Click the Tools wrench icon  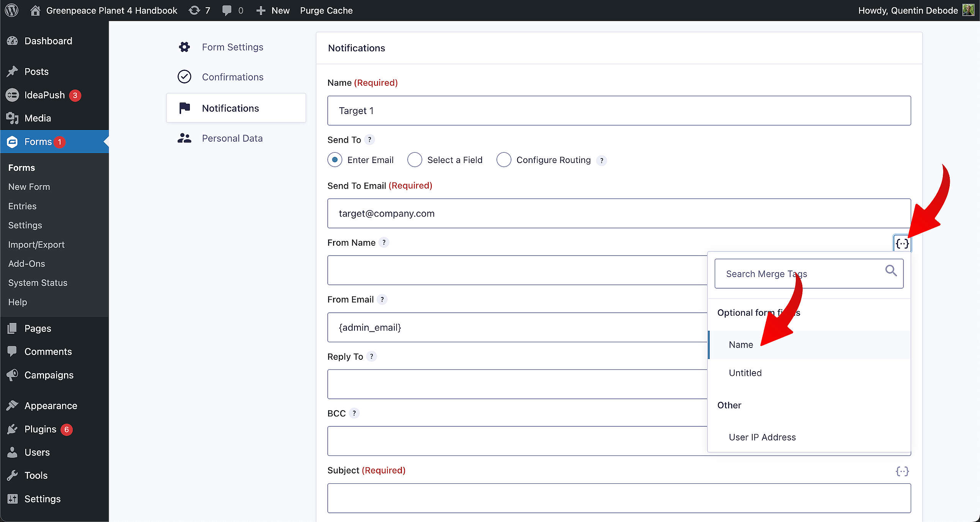12,475
